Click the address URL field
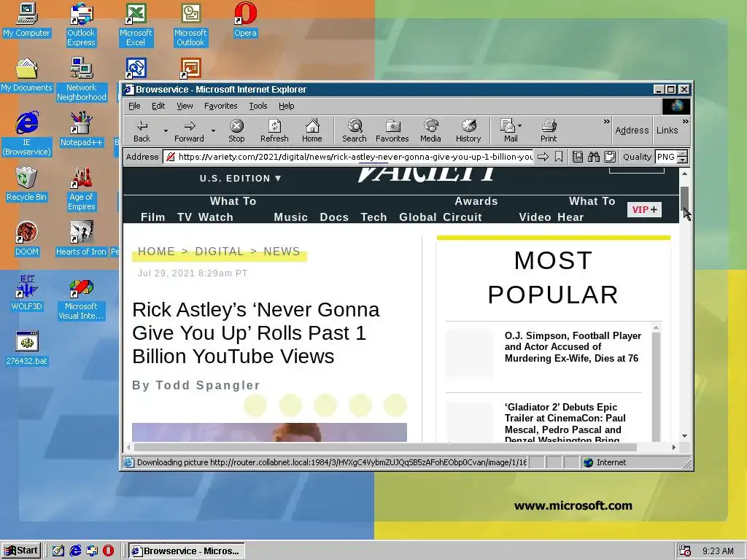 pyautogui.click(x=348, y=157)
